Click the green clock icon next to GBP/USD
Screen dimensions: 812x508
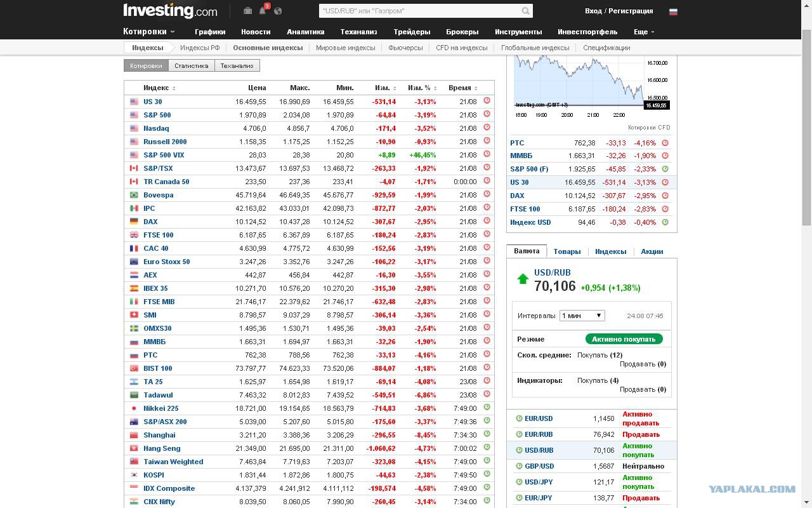pyautogui.click(x=519, y=465)
